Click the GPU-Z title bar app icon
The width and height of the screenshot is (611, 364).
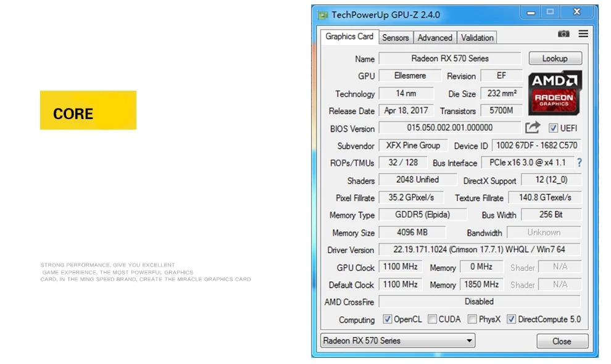[323, 15]
